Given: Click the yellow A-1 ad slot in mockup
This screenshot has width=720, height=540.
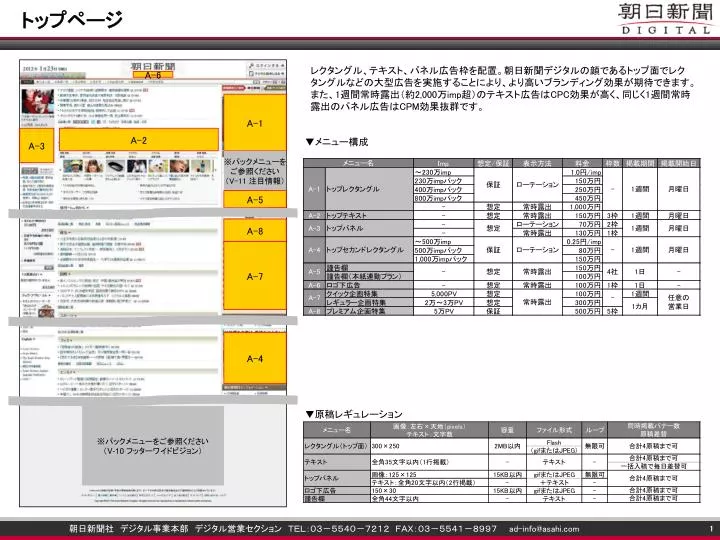Looking at the screenshot, I should 254,123.
